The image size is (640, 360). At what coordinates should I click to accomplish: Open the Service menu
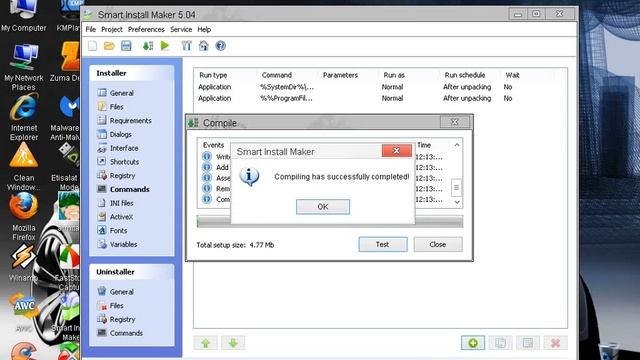(x=181, y=29)
